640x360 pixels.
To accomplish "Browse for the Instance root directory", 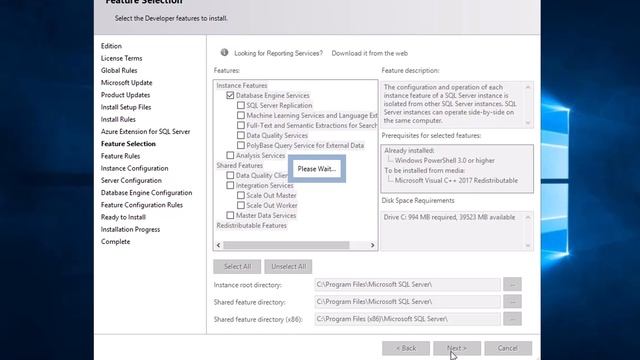I will click(512, 284).
